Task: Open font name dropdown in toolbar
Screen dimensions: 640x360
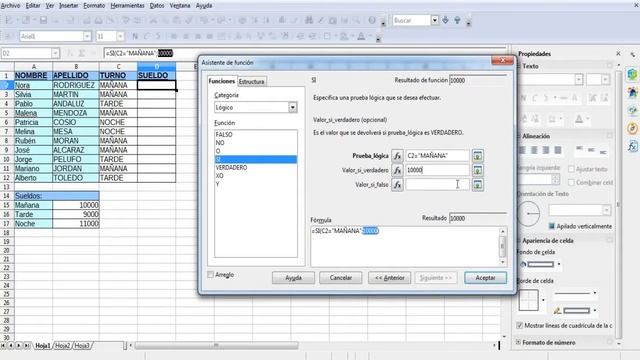Action: coord(87,36)
